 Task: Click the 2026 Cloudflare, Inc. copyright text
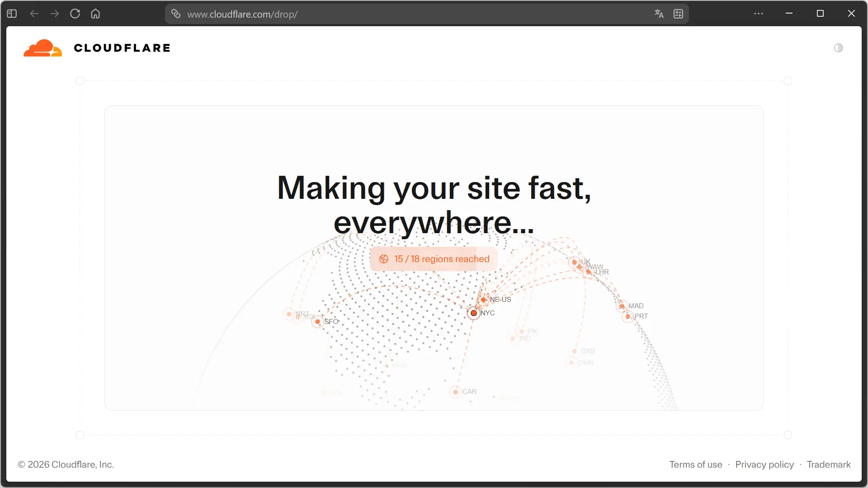coord(66,465)
